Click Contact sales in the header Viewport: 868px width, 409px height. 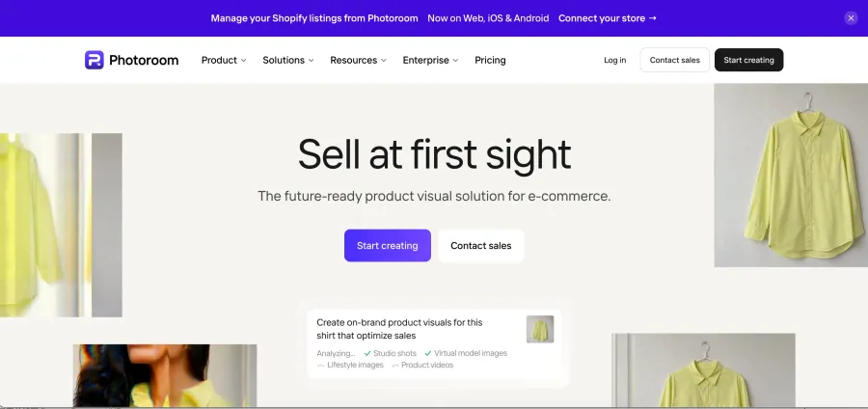pyautogui.click(x=675, y=60)
